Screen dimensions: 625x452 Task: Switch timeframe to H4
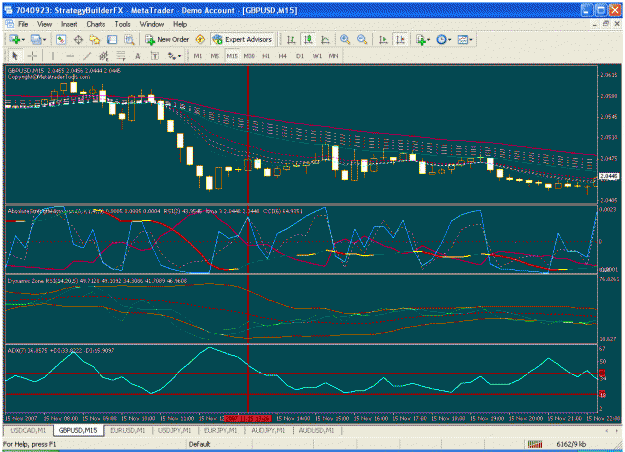pos(283,56)
